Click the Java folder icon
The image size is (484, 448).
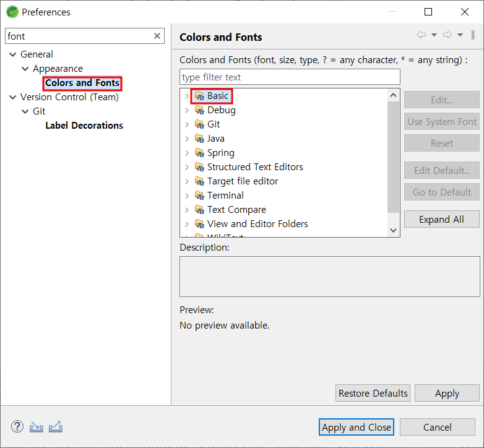199,139
